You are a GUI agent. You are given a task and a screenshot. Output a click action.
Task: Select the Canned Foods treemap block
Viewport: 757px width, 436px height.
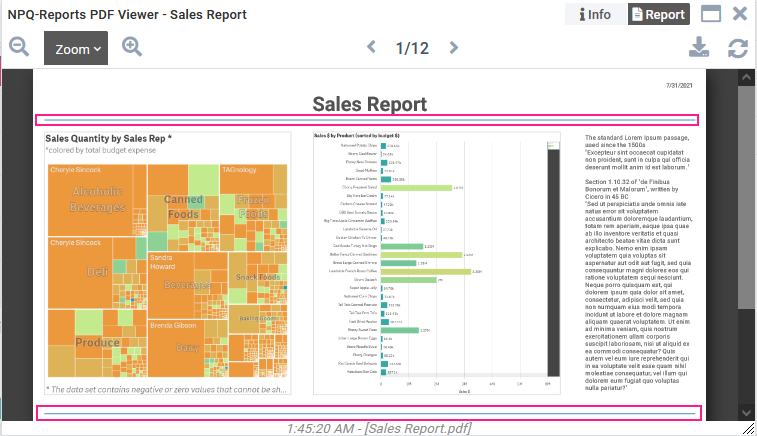coord(182,207)
